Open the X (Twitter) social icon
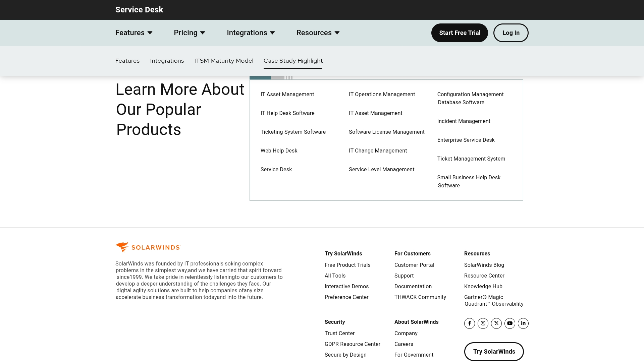Image resolution: width=644 pixels, height=362 pixels. [x=496, y=323]
